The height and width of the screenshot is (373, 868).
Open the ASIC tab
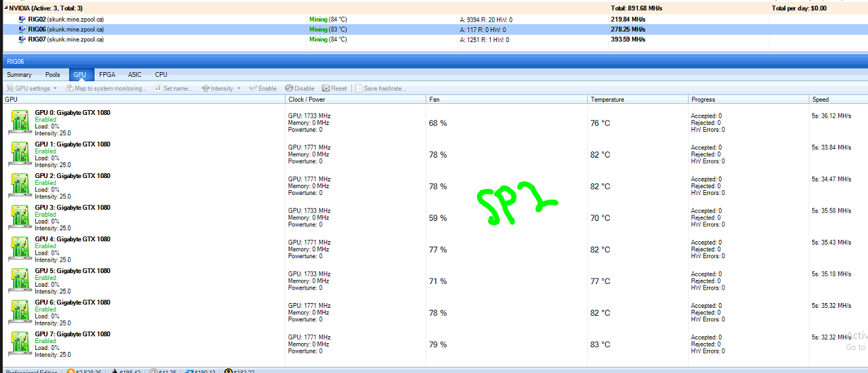tap(135, 75)
